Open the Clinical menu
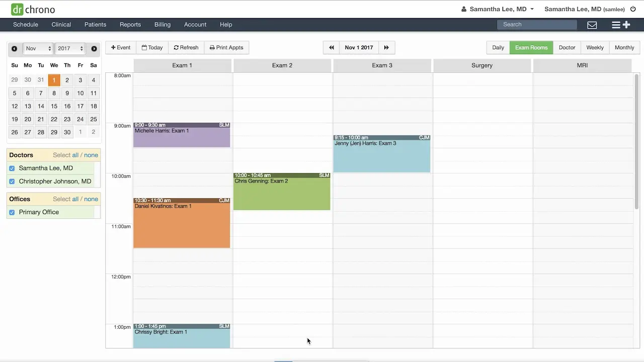The image size is (644, 362). click(61, 25)
